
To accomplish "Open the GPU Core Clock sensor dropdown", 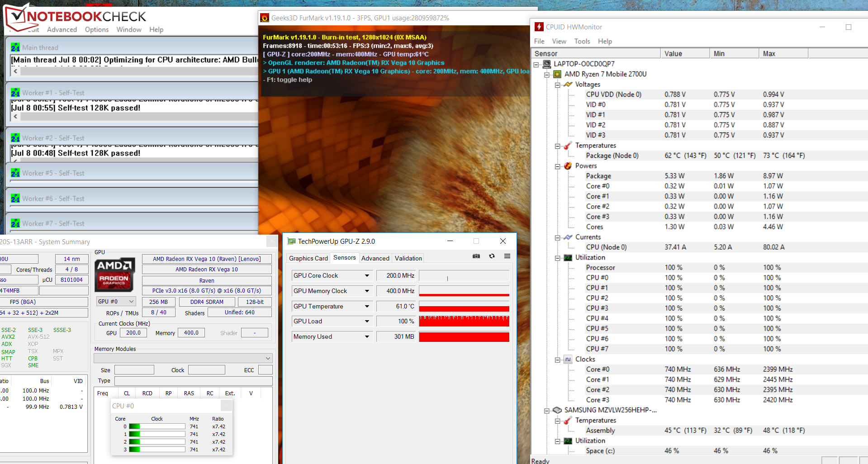I will click(367, 276).
